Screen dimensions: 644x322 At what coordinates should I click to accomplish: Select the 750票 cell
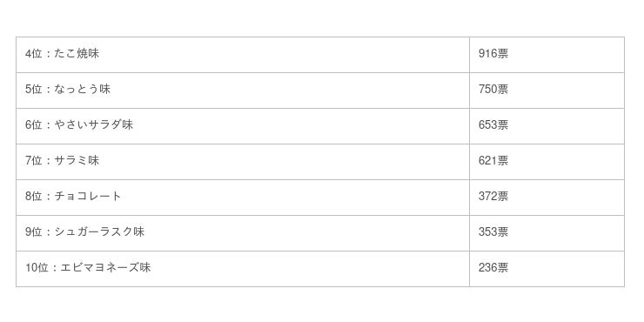[547, 91]
